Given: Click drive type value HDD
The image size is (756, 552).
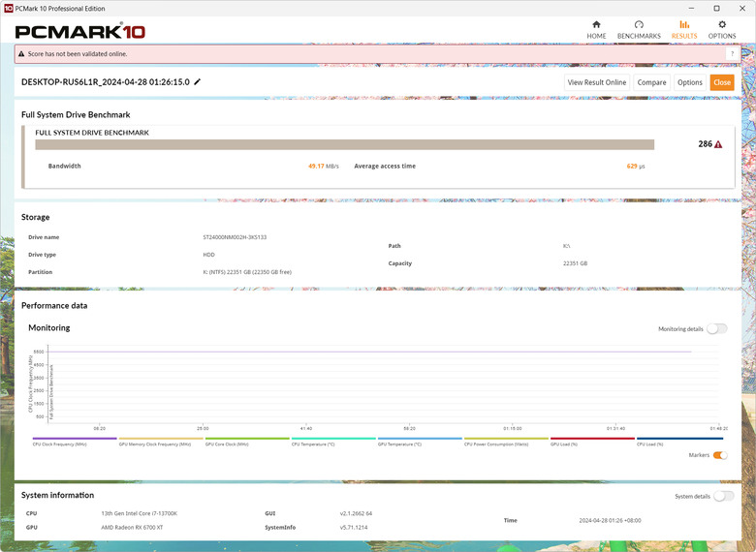Looking at the screenshot, I should tap(208, 255).
